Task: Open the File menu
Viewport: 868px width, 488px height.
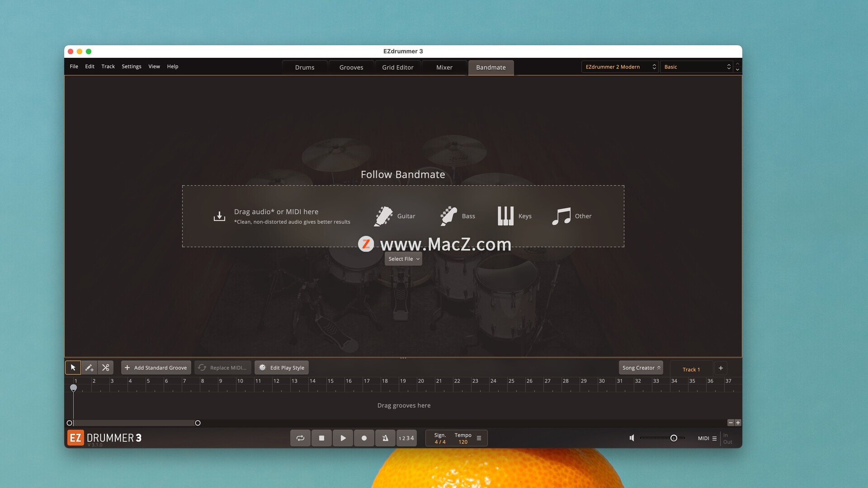Action: coord(74,66)
